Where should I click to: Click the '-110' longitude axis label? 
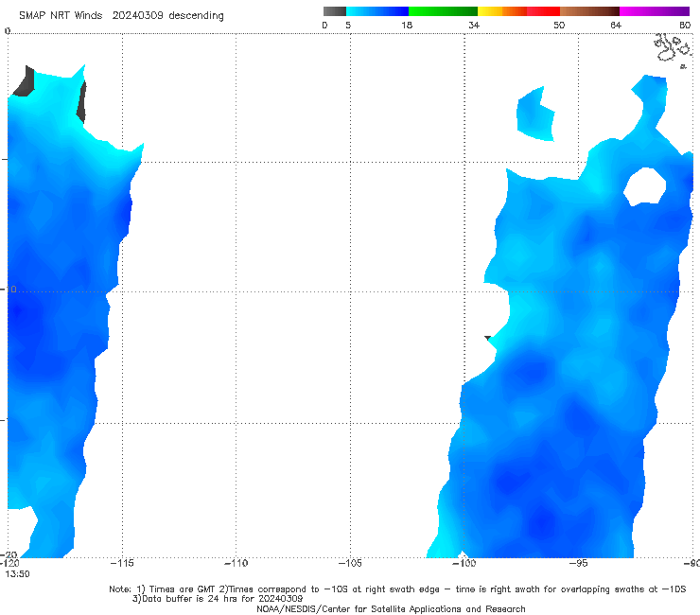(236, 564)
